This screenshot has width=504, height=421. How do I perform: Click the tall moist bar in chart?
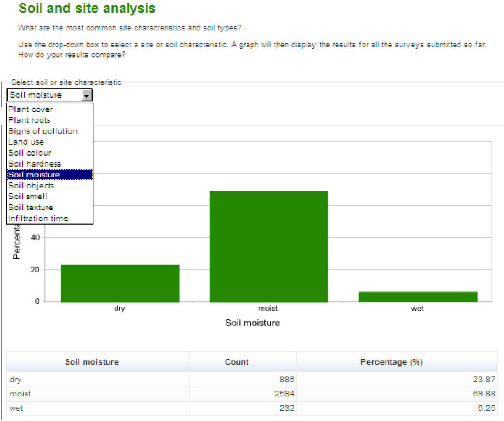268,246
